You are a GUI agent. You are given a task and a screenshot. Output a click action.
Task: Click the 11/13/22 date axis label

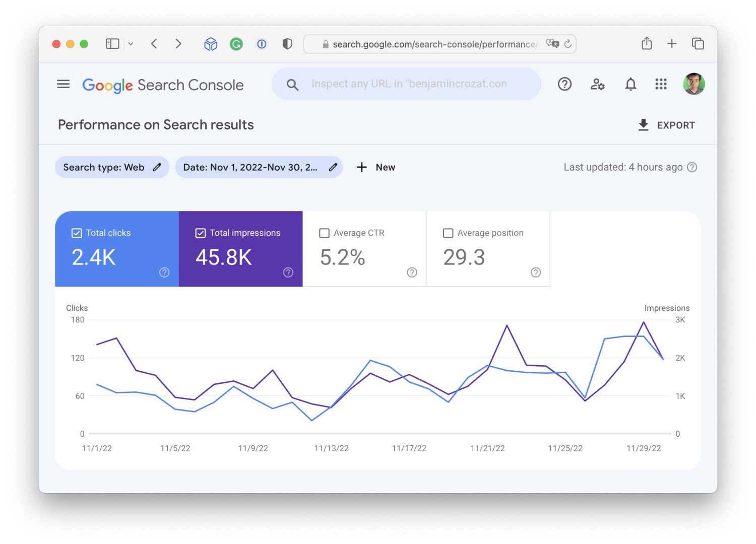click(331, 448)
